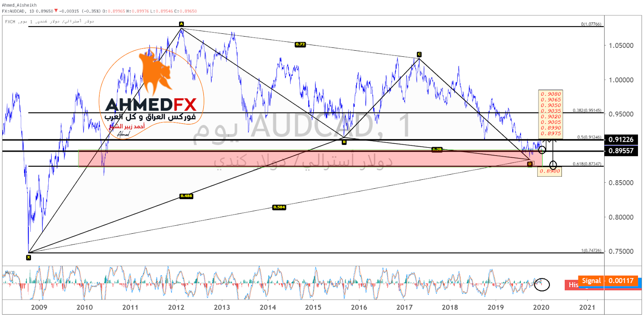Select harmonic pattern point A marker

click(x=181, y=24)
